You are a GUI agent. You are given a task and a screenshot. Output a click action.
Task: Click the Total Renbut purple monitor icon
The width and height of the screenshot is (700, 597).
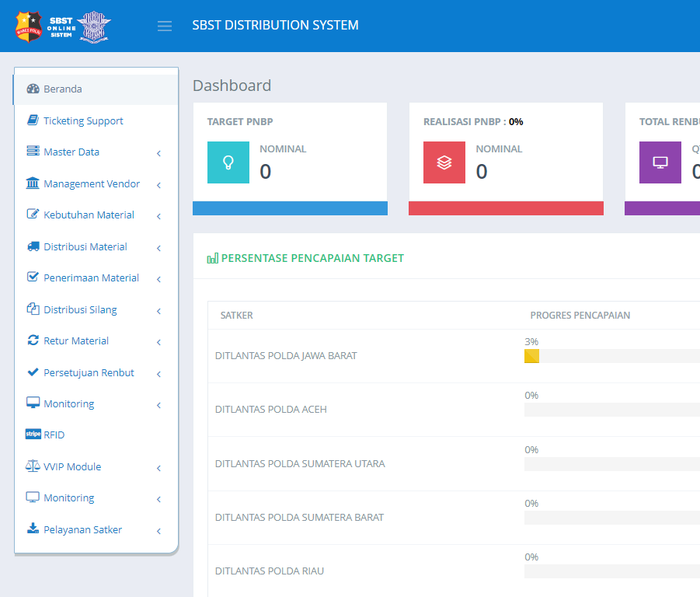(660, 162)
